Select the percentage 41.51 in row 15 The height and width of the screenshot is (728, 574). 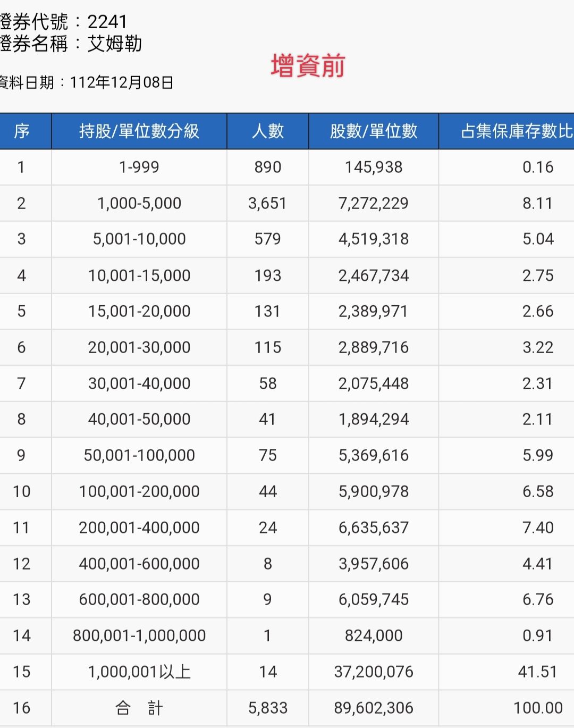[x=537, y=672]
